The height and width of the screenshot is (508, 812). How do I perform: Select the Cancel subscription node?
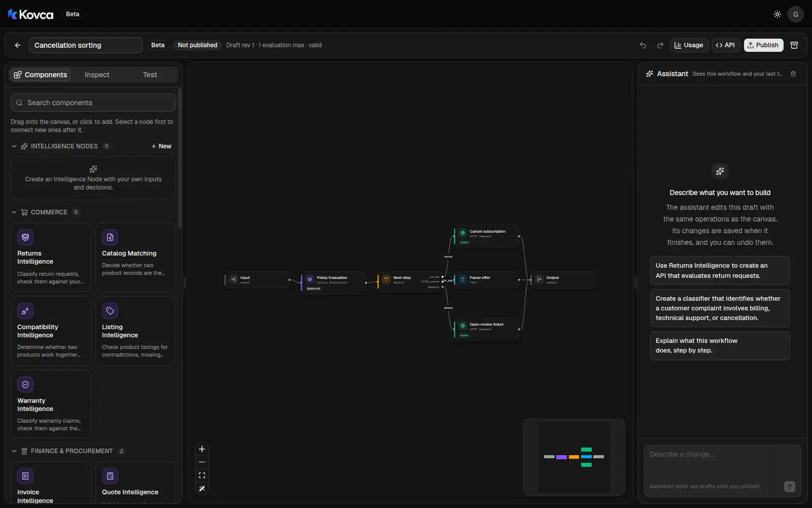[487, 236]
